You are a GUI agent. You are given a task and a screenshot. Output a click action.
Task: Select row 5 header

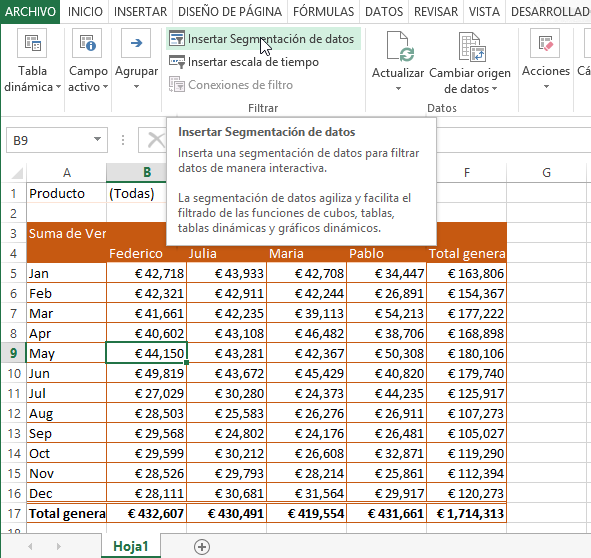tap(14, 273)
